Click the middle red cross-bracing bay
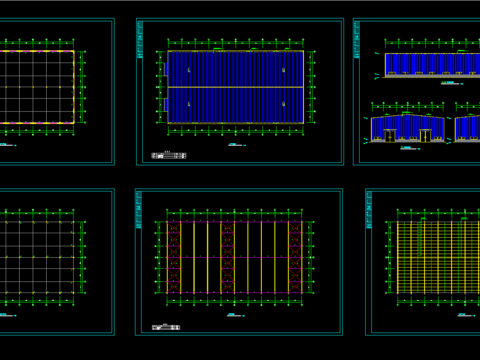 (x=228, y=257)
